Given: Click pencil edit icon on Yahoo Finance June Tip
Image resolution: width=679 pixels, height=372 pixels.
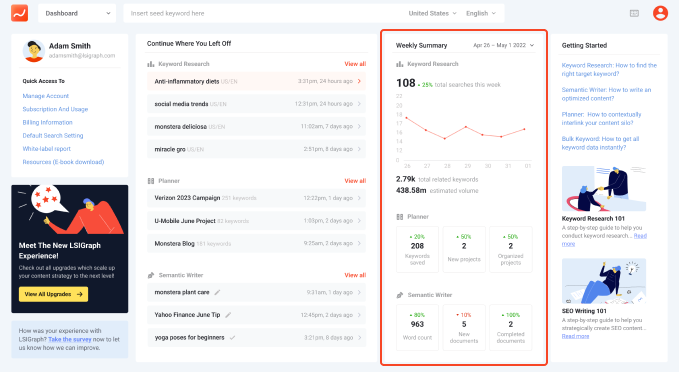Looking at the screenshot, I should [228, 315].
